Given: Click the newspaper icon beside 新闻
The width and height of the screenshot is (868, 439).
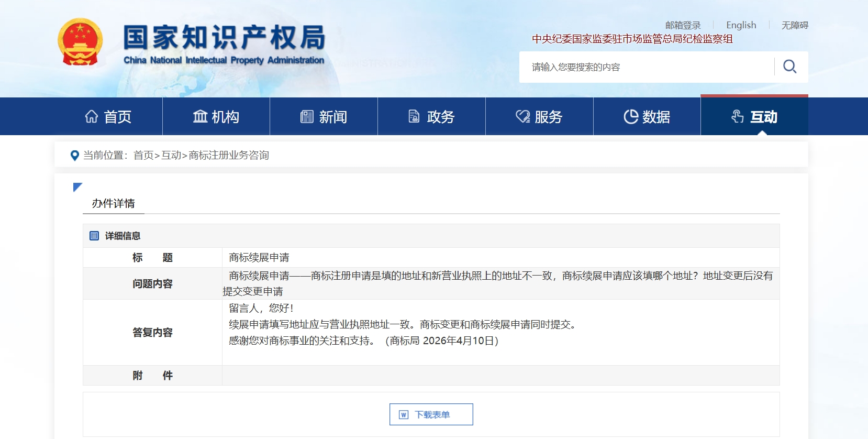Looking at the screenshot, I should [307, 116].
